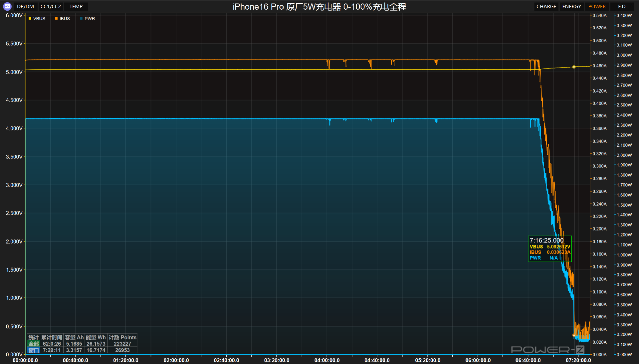The width and height of the screenshot is (639, 364).
Task: Click the 3.400W power axis label
Action: (624, 15)
